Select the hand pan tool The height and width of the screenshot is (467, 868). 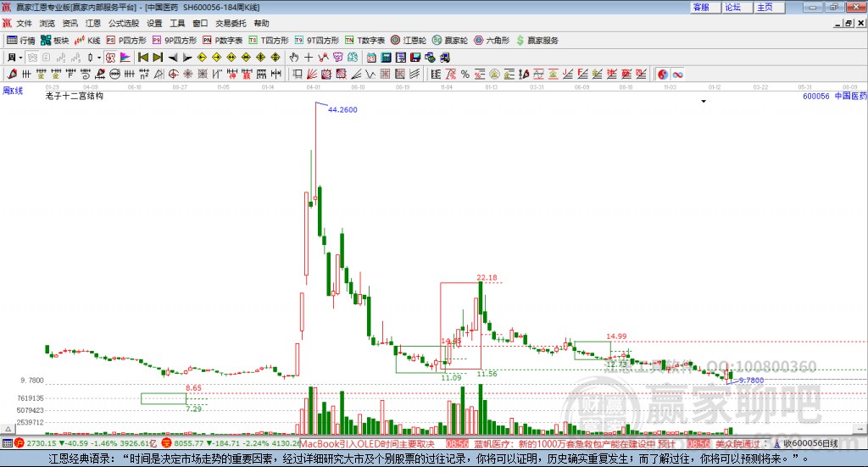point(294,58)
